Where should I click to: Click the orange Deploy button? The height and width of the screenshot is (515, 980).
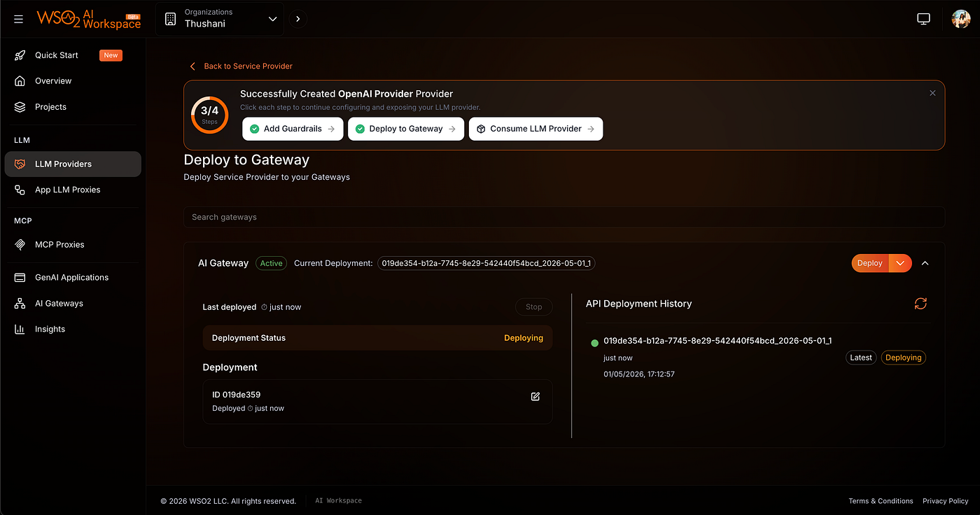[x=869, y=263]
